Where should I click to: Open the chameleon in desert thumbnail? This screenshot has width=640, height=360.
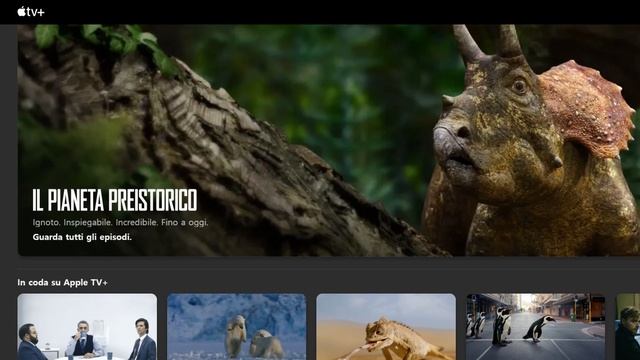tap(386, 327)
